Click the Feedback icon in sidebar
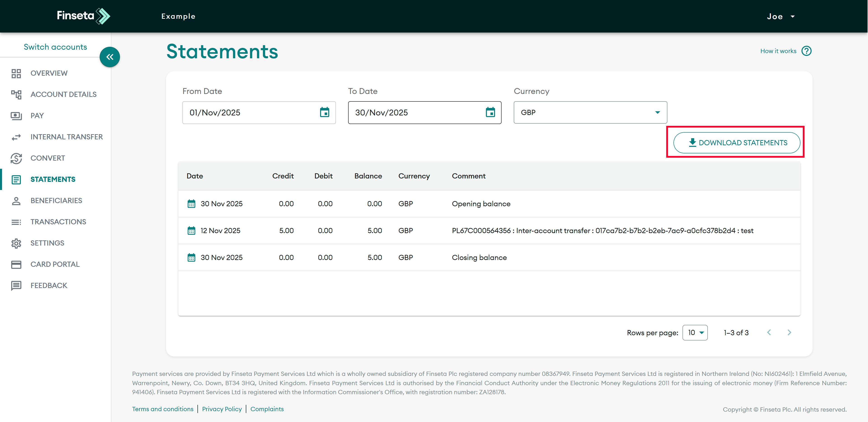Image resolution: width=868 pixels, height=422 pixels. click(16, 286)
